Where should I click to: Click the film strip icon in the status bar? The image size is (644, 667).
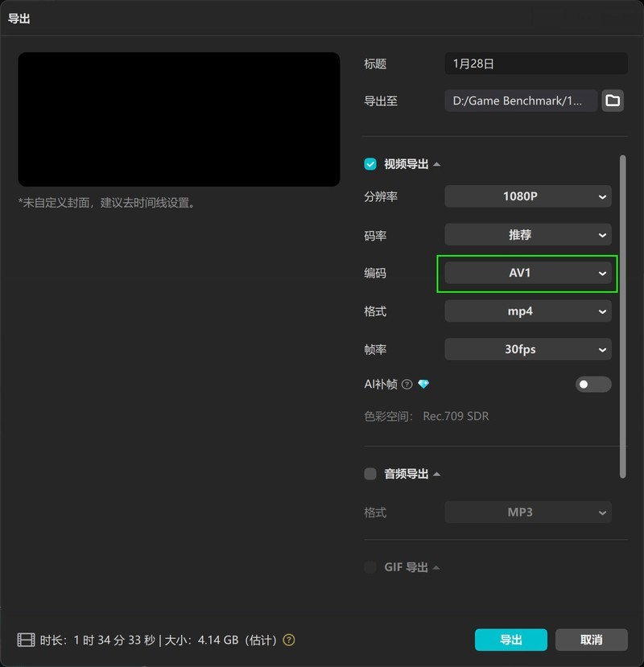[23, 640]
